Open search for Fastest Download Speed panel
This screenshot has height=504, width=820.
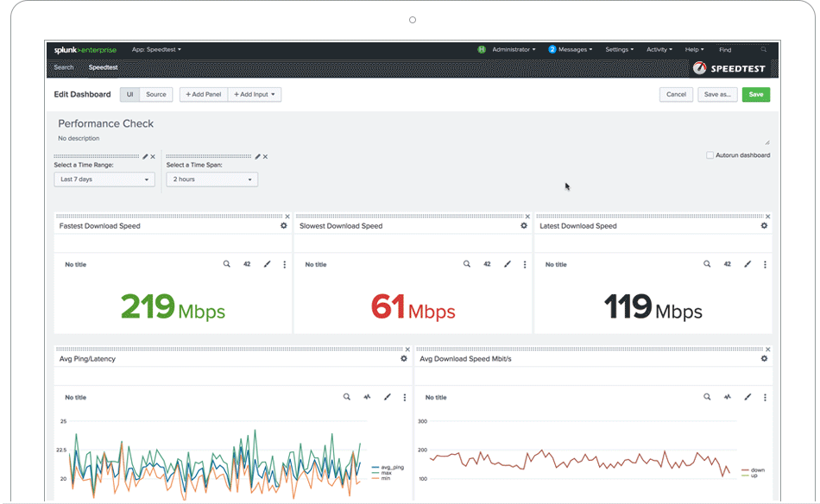coord(225,264)
